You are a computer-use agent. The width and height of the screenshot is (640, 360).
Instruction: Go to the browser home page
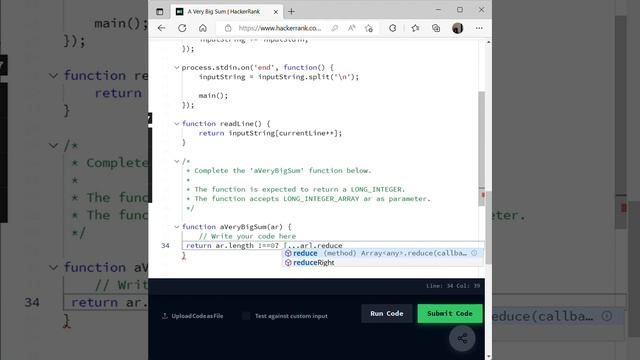pyautogui.click(x=203, y=28)
